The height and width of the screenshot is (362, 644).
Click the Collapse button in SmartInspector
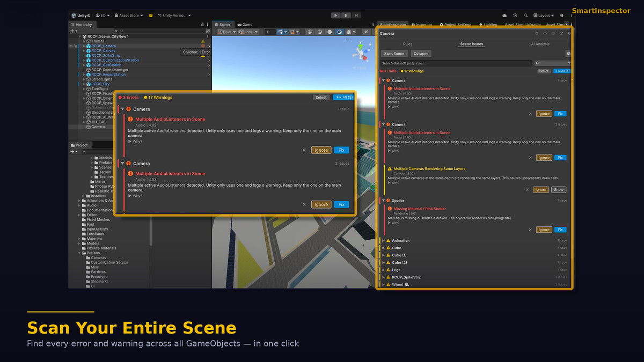pos(421,54)
